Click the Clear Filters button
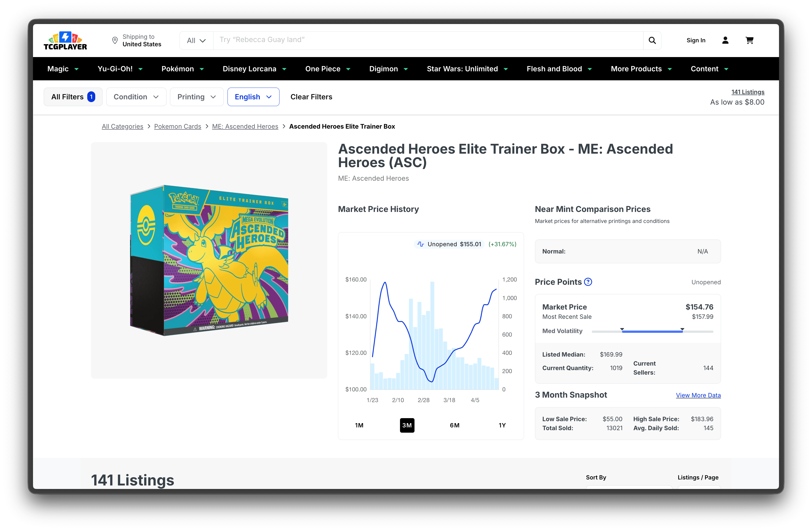 (311, 97)
